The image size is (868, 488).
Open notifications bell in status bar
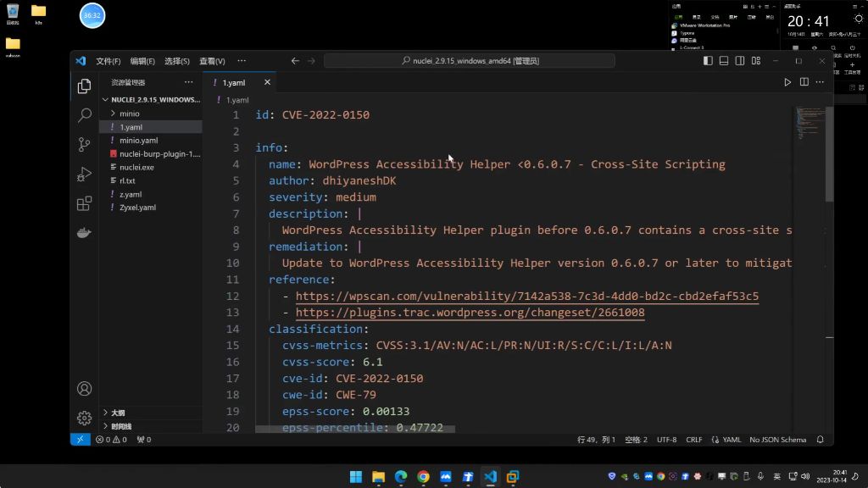[x=821, y=440]
